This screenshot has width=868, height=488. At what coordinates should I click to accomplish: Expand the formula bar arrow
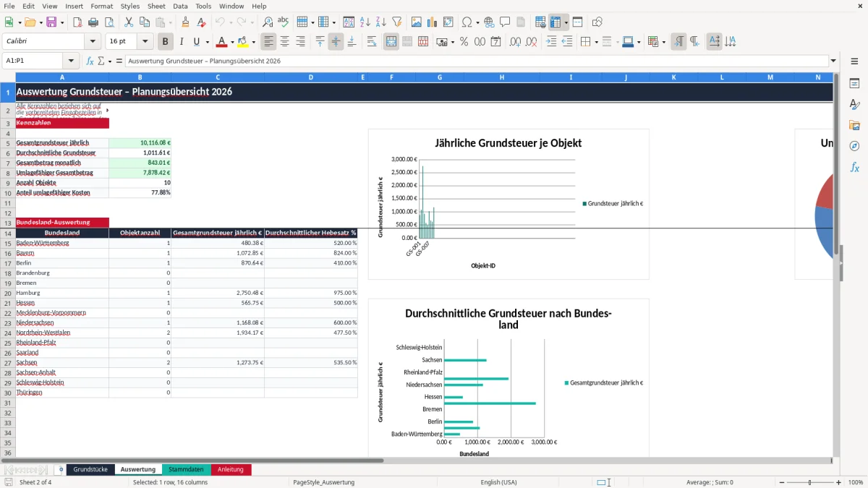coord(833,61)
